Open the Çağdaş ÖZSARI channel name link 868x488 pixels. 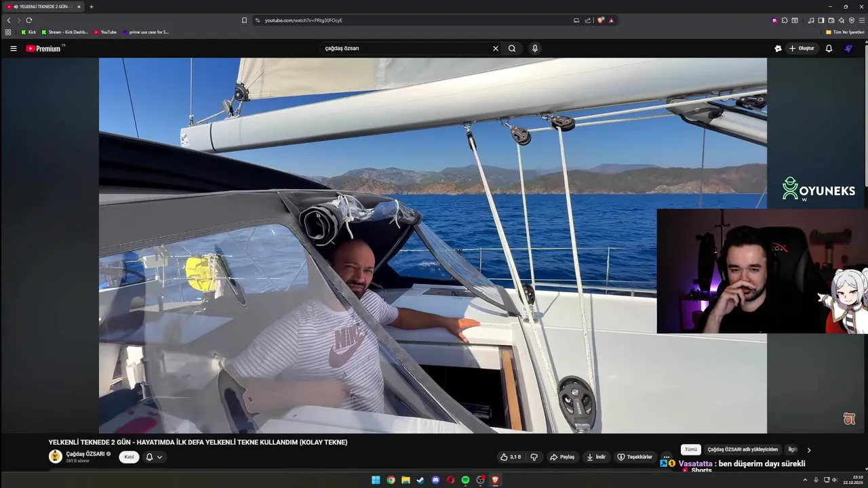[x=85, y=453]
